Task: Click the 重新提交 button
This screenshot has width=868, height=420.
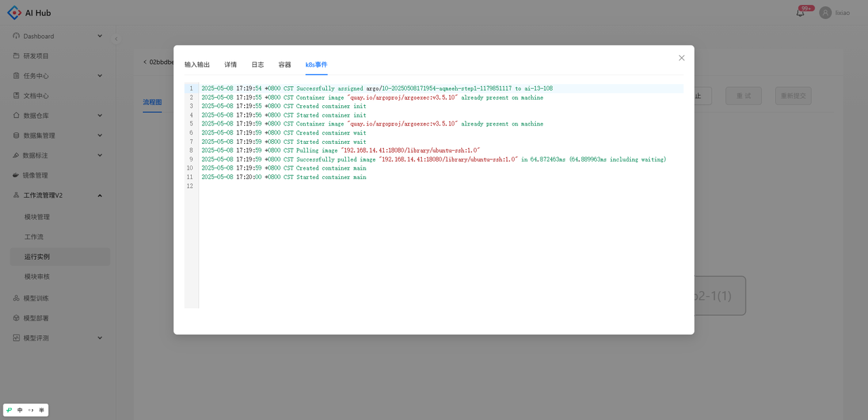Action: click(793, 96)
